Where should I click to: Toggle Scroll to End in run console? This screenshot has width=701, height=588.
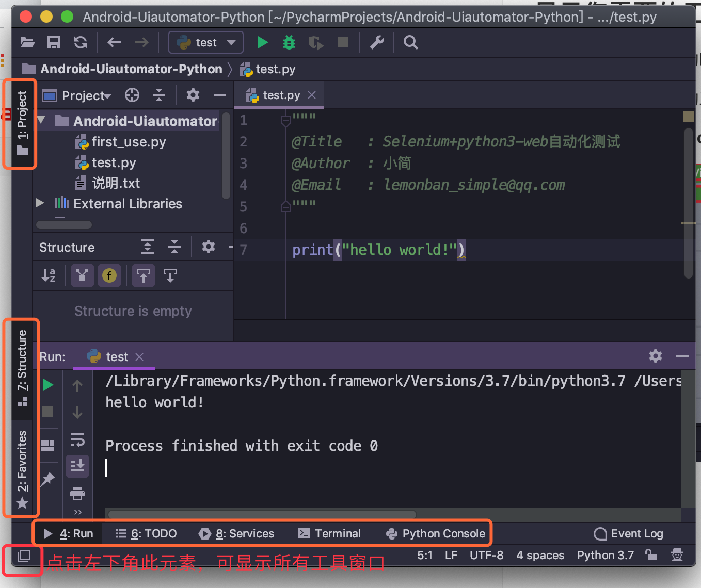pyautogui.click(x=77, y=466)
